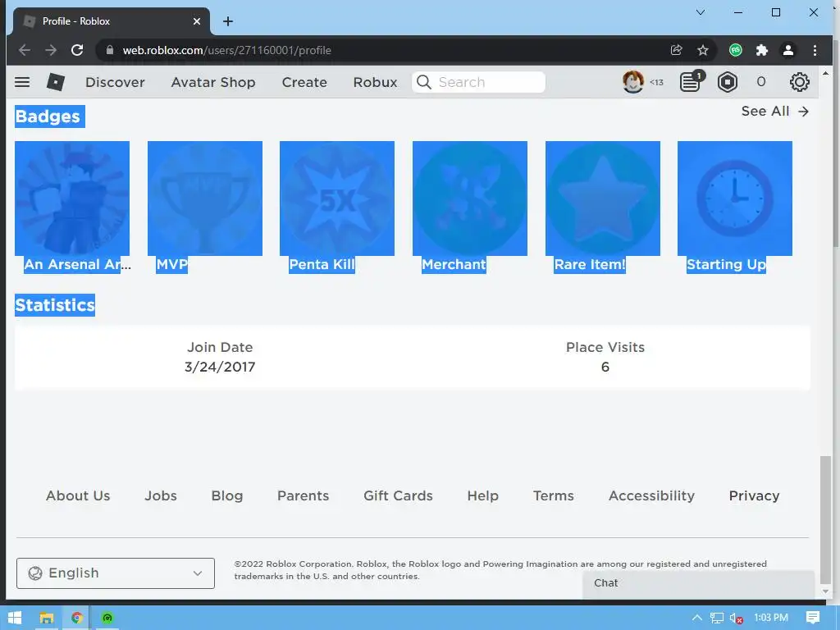This screenshot has height=630, width=840.
Task: Click the join date 3/24/2017
Action: 220,367
